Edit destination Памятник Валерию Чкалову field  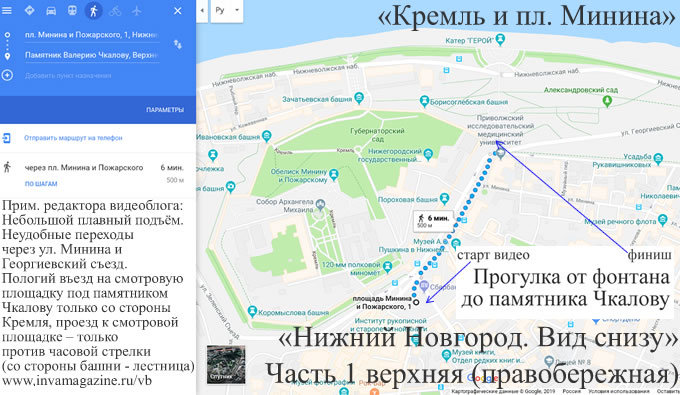click(x=92, y=55)
